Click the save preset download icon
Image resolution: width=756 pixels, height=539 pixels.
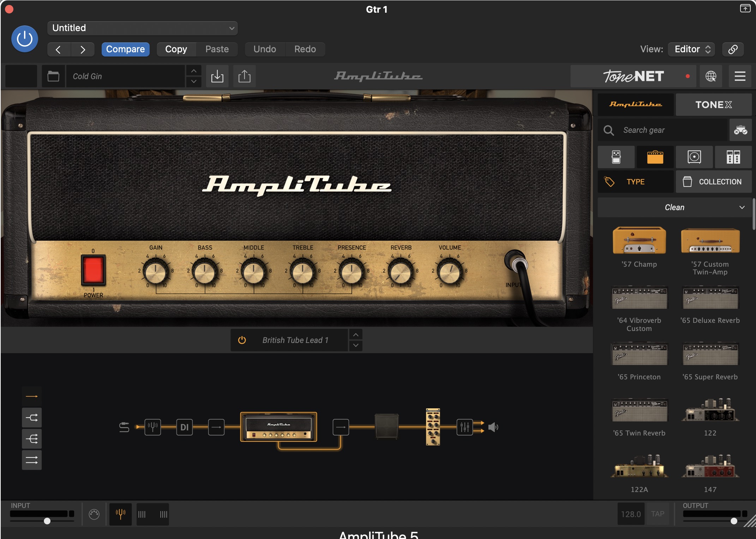click(x=217, y=76)
